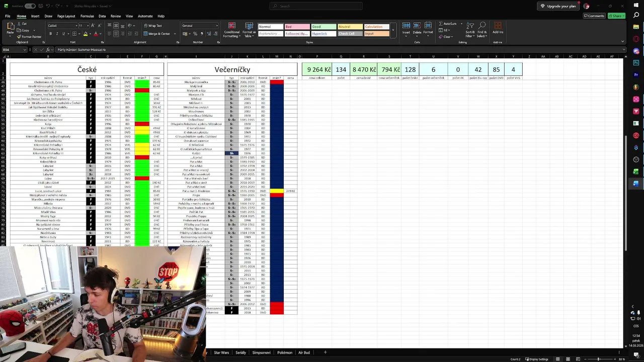This screenshot has width=644, height=362.
Task: Increase indent icon
Action: tap(137, 34)
